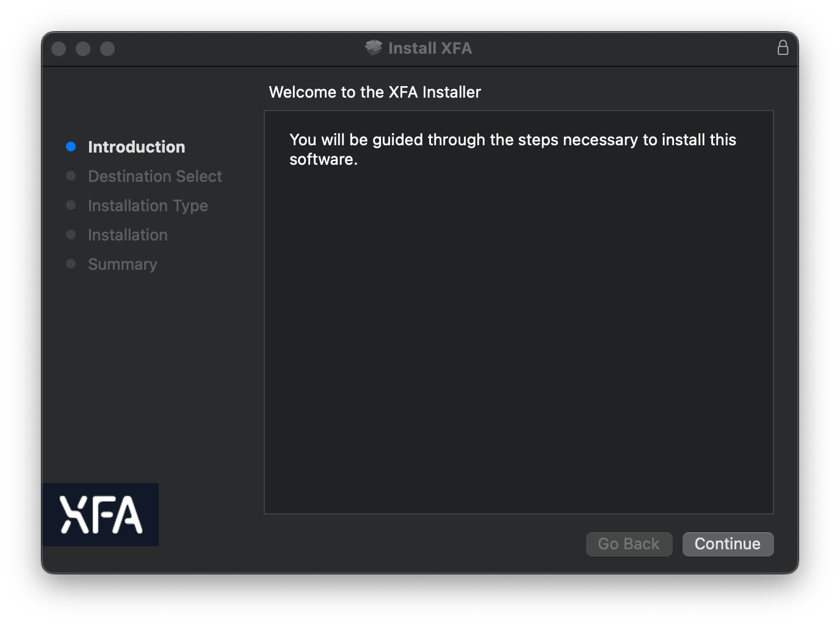Click the Go Back button
The width and height of the screenshot is (840, 625).
point(629,544)
